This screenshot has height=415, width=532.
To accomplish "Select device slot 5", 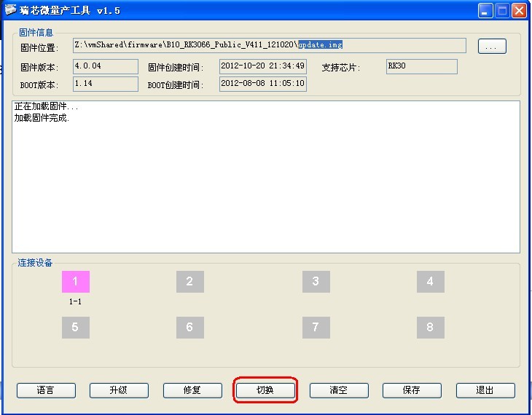I will tap(76, 328).
